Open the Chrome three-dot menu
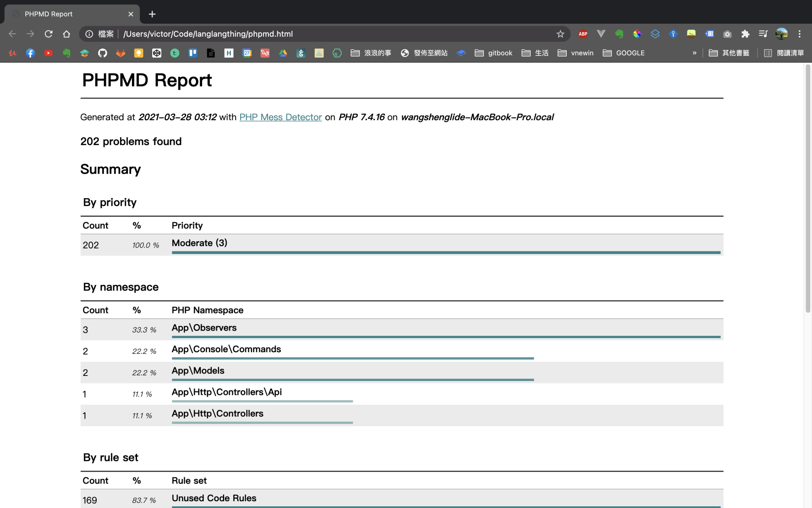Screen dimensions: 812x508 coord(799,34)
